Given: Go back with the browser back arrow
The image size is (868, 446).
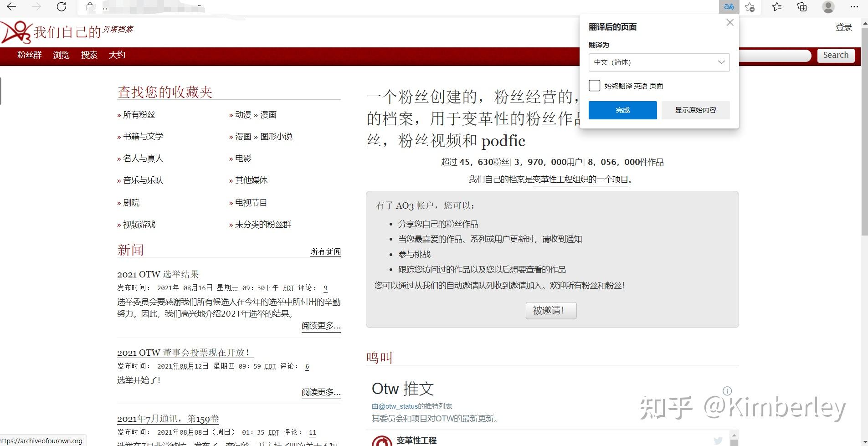Looking at the screenshot, I should pos(12,7).
